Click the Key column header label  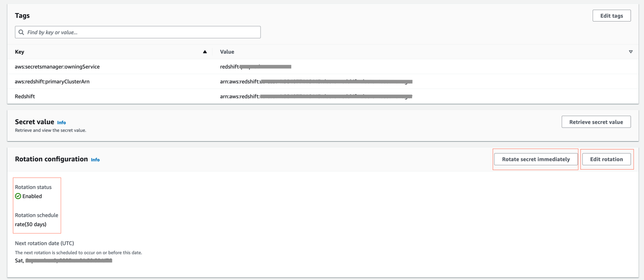tap(20, 52)
